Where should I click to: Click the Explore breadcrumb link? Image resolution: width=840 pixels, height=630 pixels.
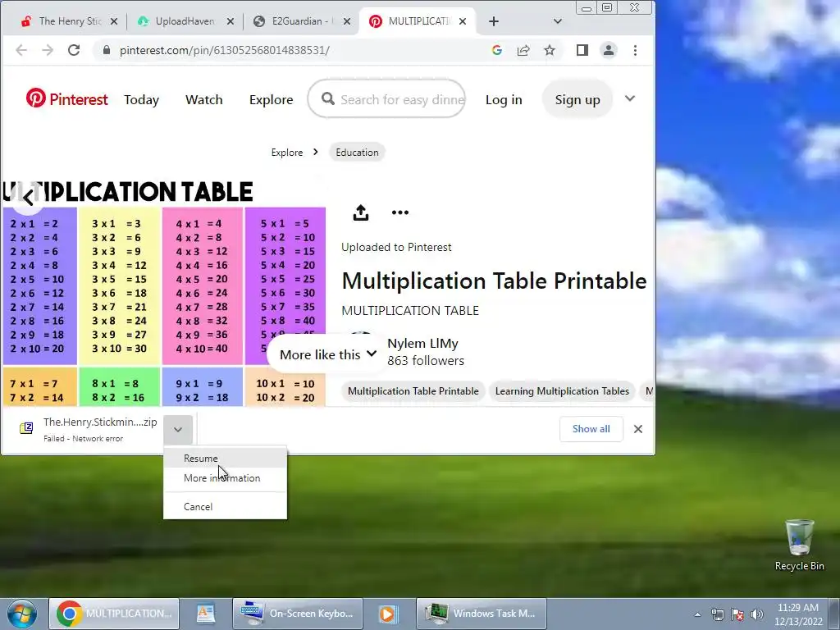(287, 153)
